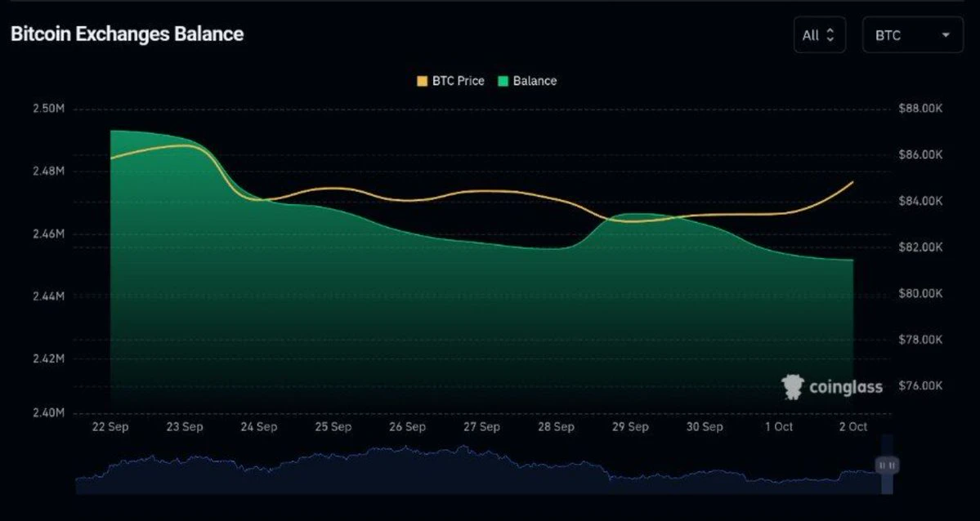Click the 26 Sep date label

tap(408, 426)
